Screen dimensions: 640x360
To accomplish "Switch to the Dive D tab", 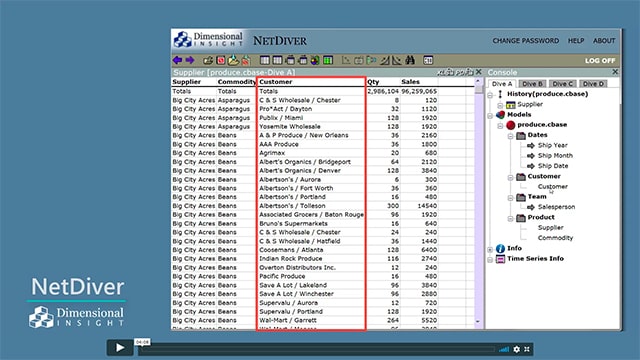I will tap(593, 84).
